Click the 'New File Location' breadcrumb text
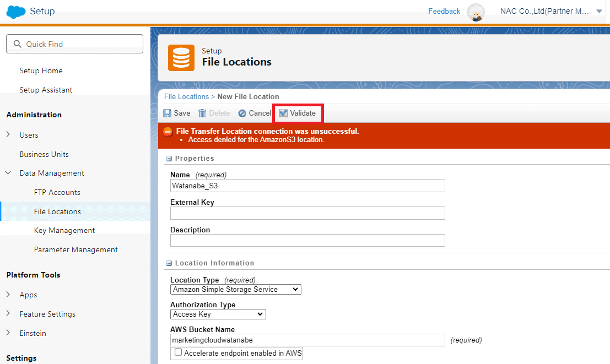610x364 pixels. [248, 96]
